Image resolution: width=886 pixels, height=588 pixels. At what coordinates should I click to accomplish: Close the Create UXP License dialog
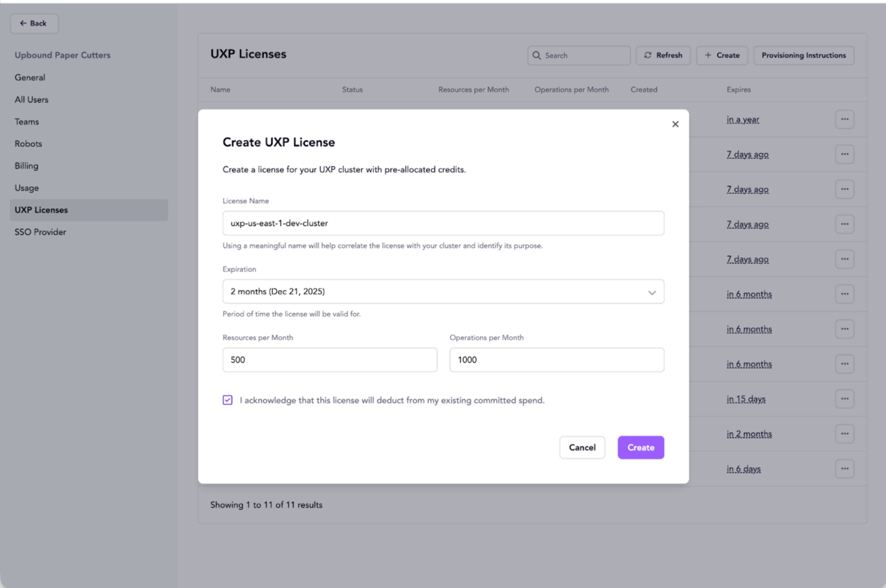tap(675, 124)
